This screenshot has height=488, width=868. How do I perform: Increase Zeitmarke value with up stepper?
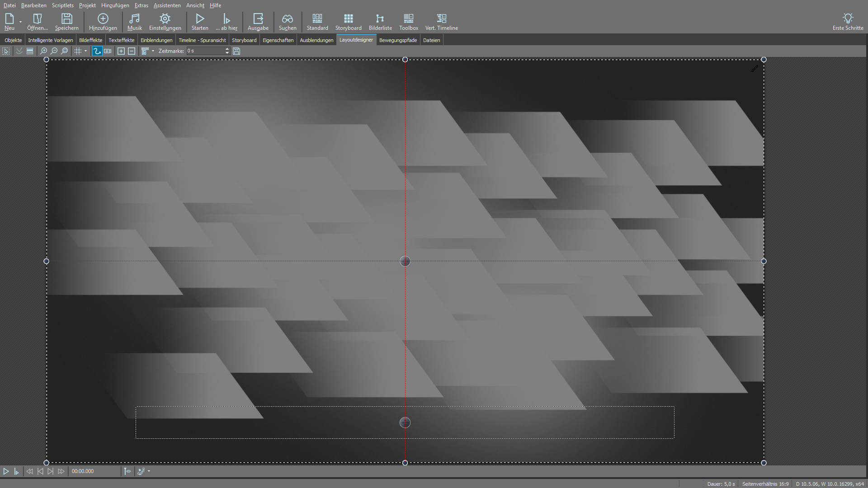tap(227, 49)
